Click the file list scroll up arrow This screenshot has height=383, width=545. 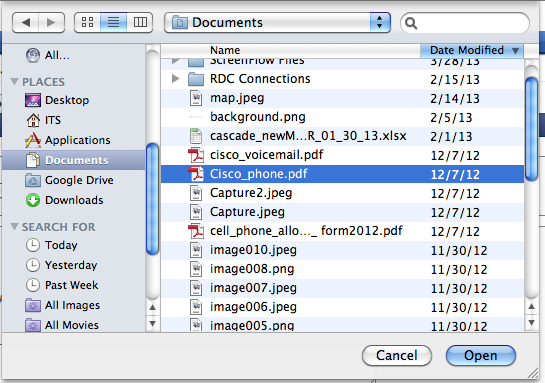click(531, 307)
